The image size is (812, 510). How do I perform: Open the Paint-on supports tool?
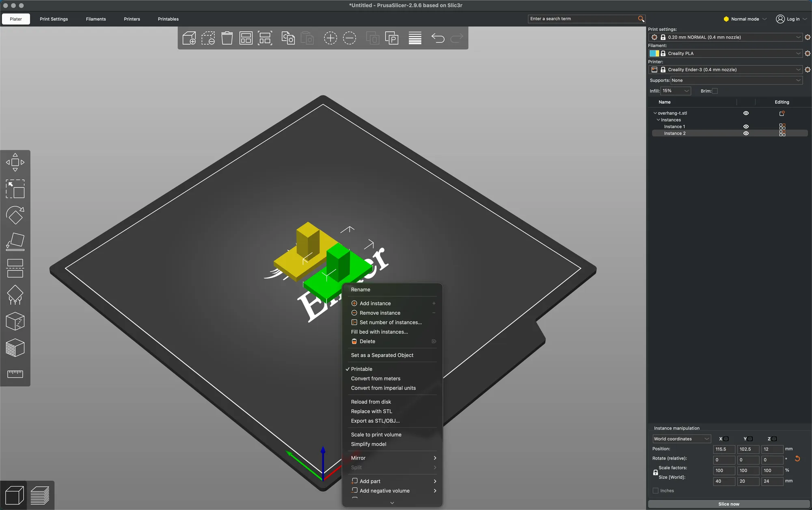(x=15, y=295)
